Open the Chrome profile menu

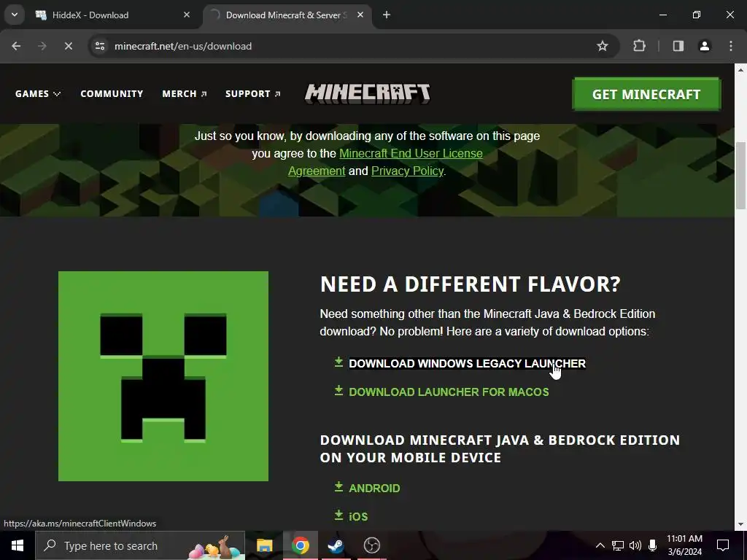(x=704, y=46)
